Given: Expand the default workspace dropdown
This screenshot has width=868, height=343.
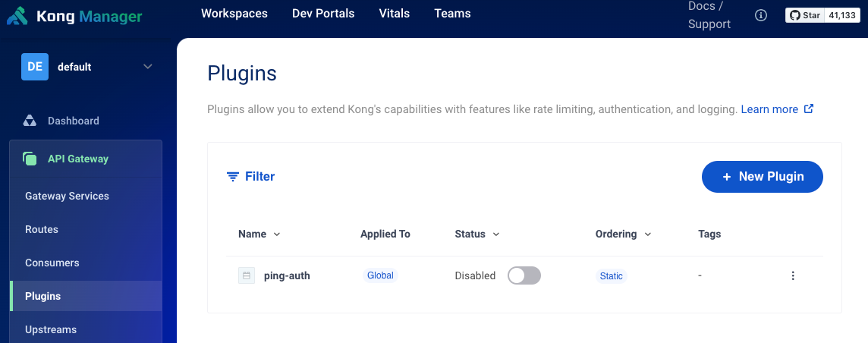Looking at the screenshot, I should point(147,67).
